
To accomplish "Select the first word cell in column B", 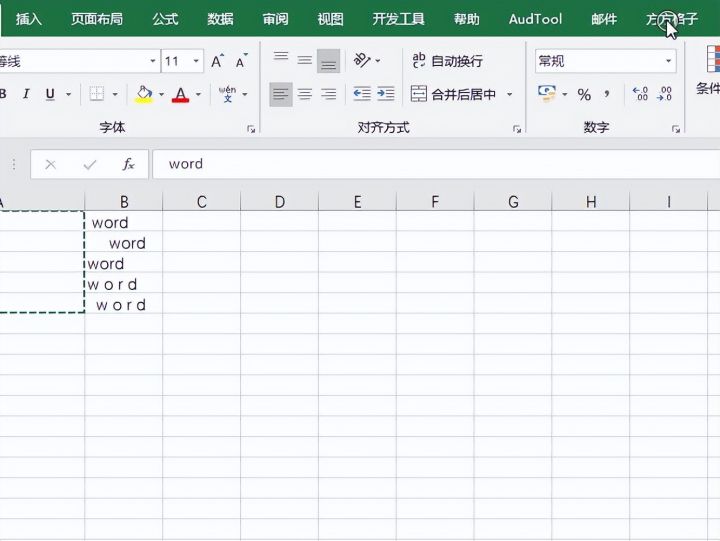I will click(x=124, y=223).
